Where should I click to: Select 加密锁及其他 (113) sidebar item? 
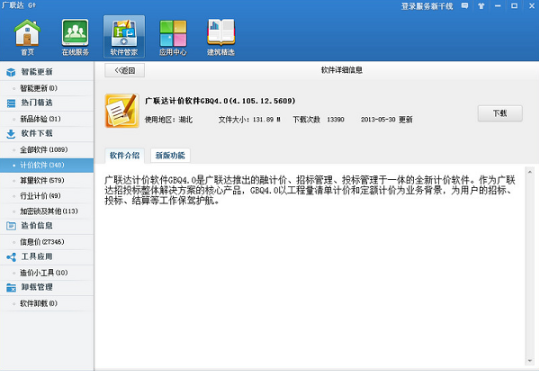click(47, 211)
